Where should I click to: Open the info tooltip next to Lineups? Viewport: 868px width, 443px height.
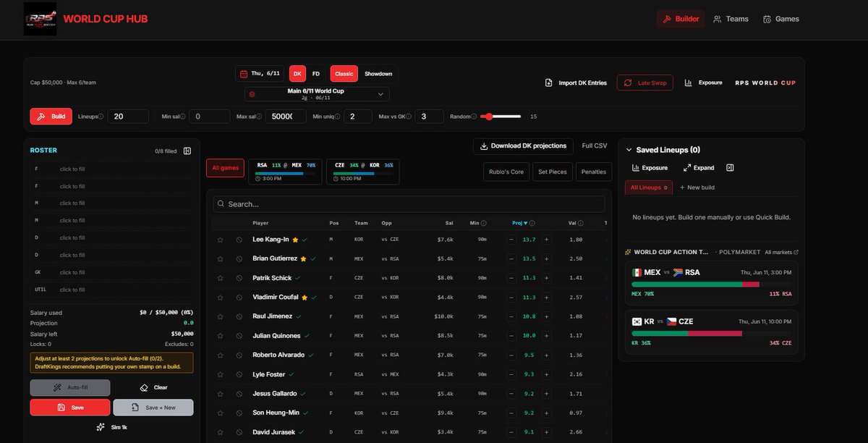coord(101,117)
